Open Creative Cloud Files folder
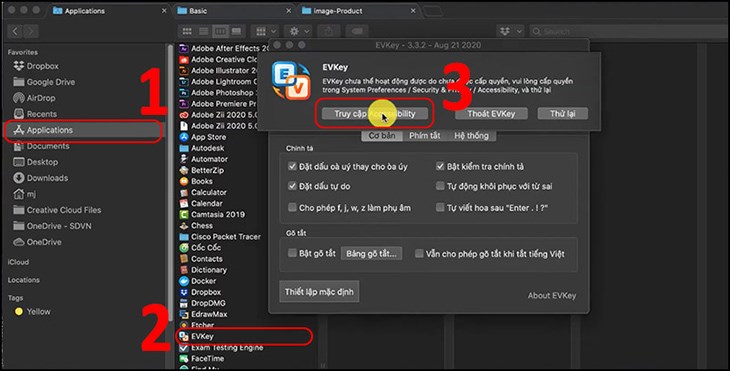This screenshot has width=730, height=371. pyautogui.click(x=57, y=210)
